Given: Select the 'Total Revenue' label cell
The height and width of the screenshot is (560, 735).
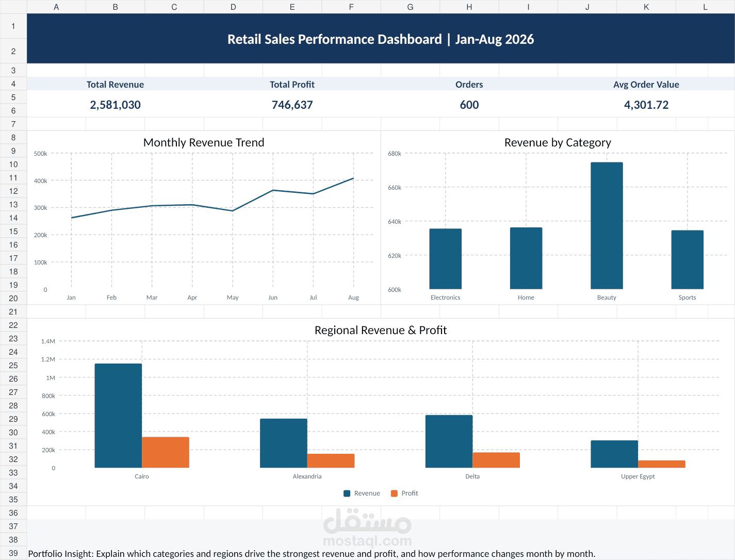Looking at the screenshot, I should (x=115, y=84).
